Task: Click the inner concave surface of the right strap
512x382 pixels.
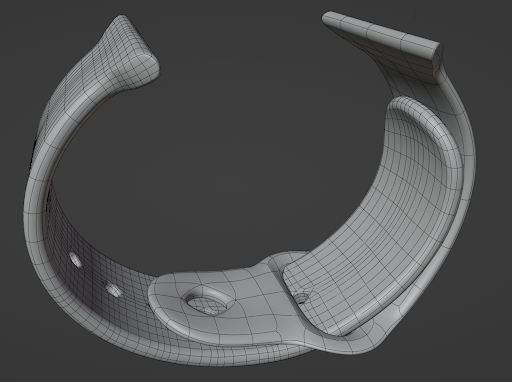Action: click(x=393, y=213)
